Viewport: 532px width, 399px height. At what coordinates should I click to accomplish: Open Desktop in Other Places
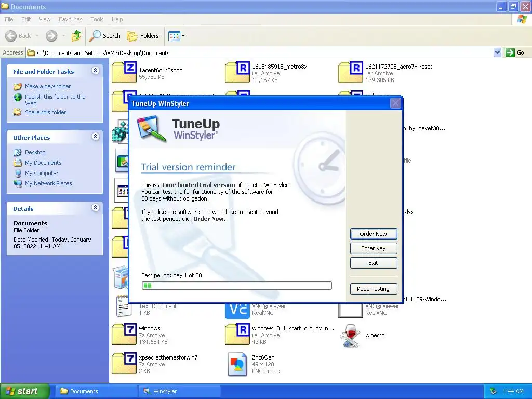(x=35, y=152)
